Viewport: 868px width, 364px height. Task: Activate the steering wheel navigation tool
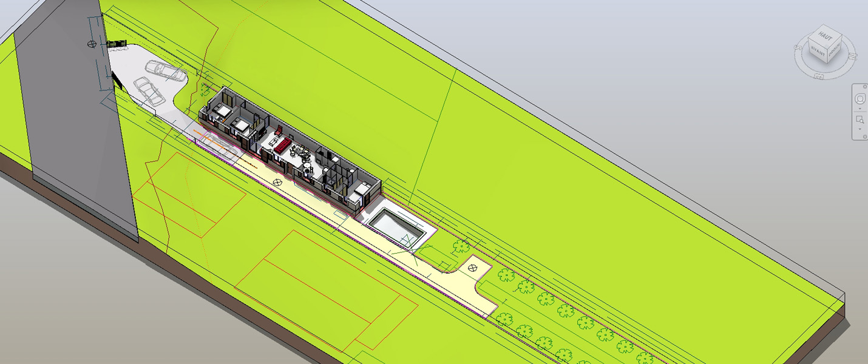(x=860, y=98)
